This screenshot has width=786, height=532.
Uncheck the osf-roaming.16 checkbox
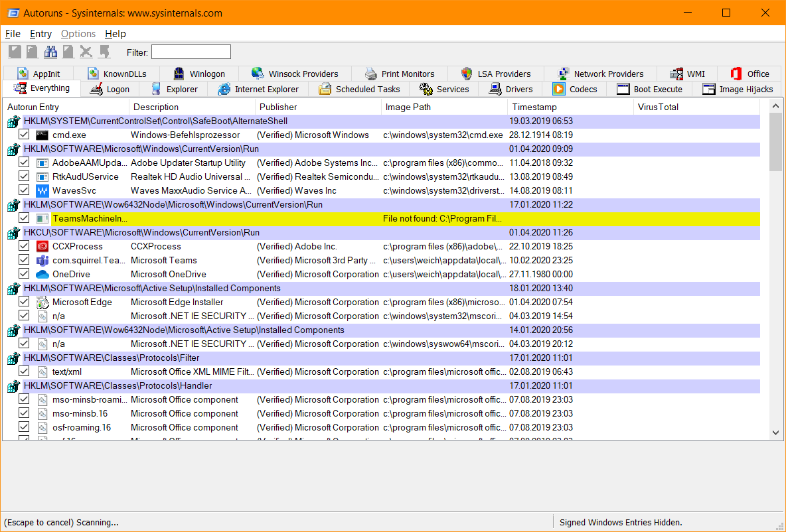(x=23, y=427)
